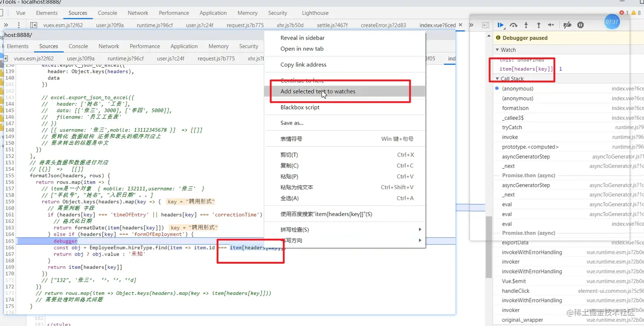Image resolution: width=644 pixels, height=326 pixels.
Task: Toggle the deactivate breakpoints icon
Action: 567,25
